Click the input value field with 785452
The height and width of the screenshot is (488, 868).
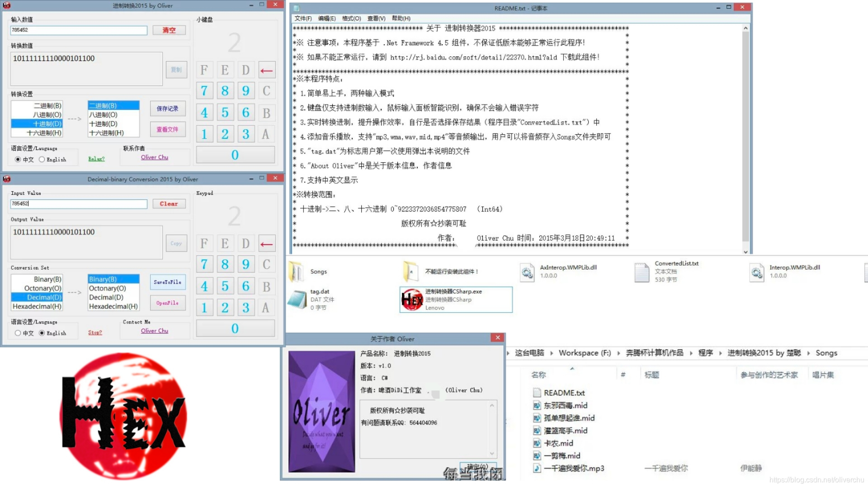tap(78, 203)
